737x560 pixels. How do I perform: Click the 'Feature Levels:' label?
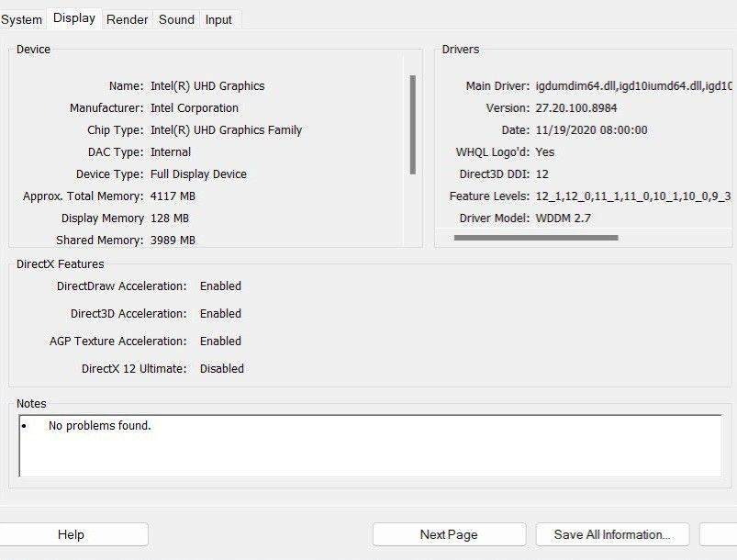tap(489, 196)
